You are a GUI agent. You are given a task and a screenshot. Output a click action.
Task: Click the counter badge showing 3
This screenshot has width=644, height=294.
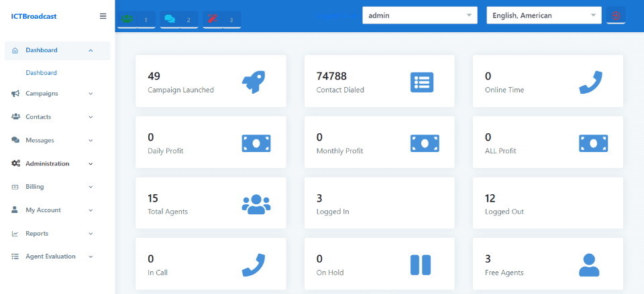[x=231, y=19]
